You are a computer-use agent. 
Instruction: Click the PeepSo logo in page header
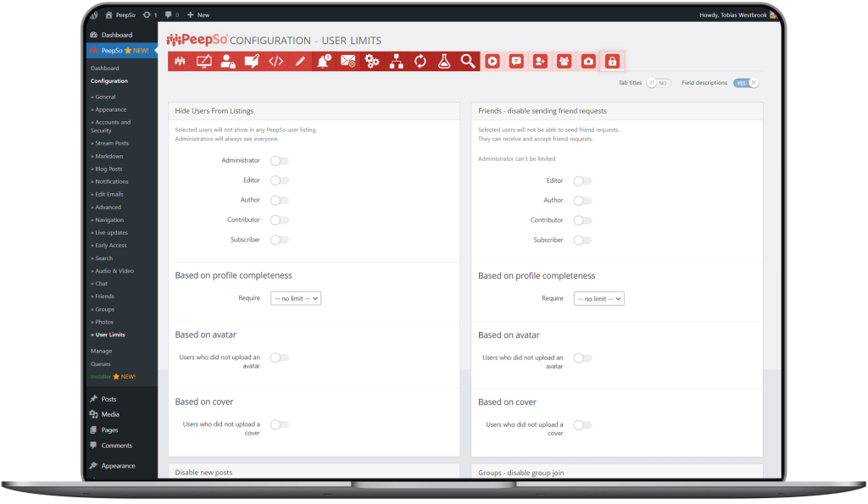(197, 40)
